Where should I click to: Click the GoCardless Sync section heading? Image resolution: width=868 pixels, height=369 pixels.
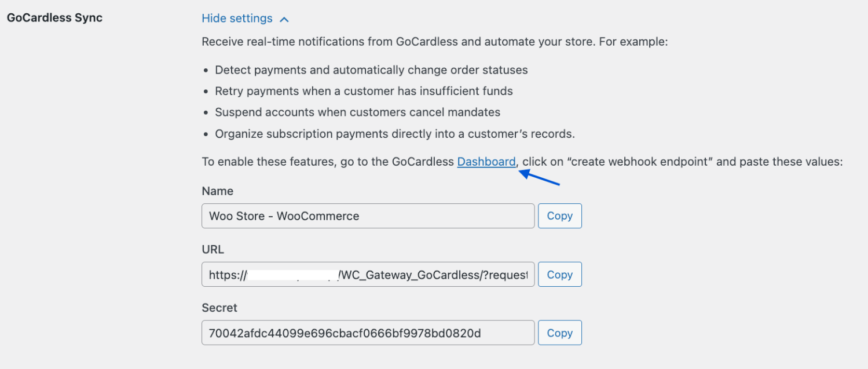(54, 17)
